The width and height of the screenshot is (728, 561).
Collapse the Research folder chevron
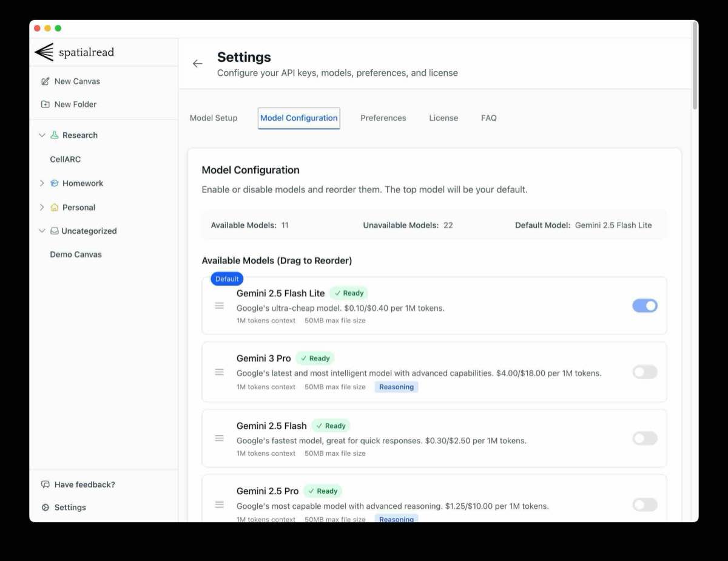click(42, 135)
